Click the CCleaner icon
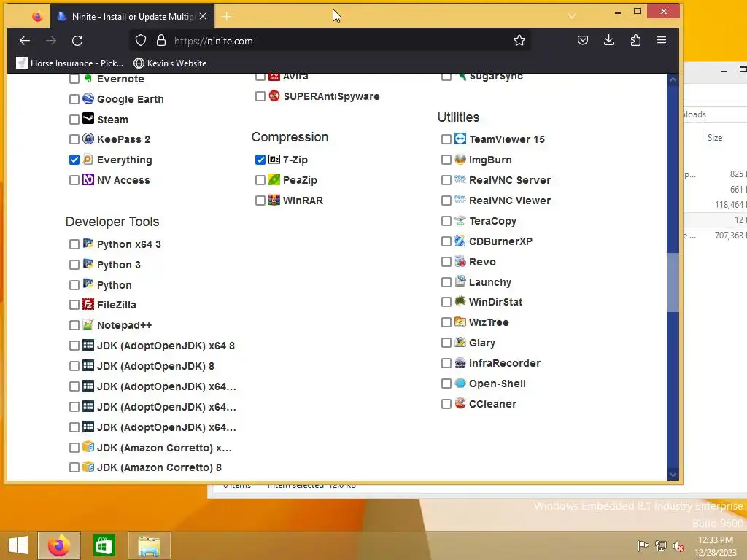This screenshot has width=747, height=560. click(x=460, y=403)
